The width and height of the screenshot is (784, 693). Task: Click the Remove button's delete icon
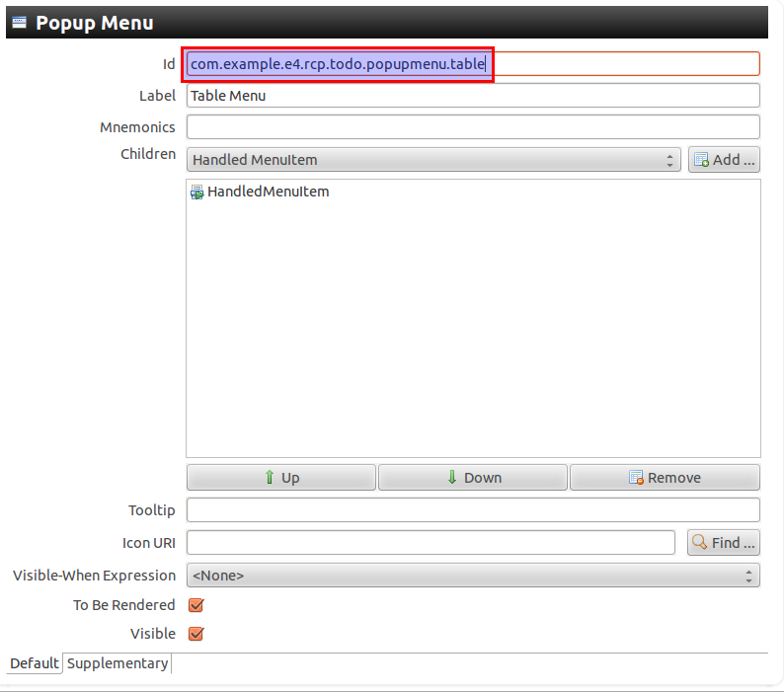pos(637,478)
